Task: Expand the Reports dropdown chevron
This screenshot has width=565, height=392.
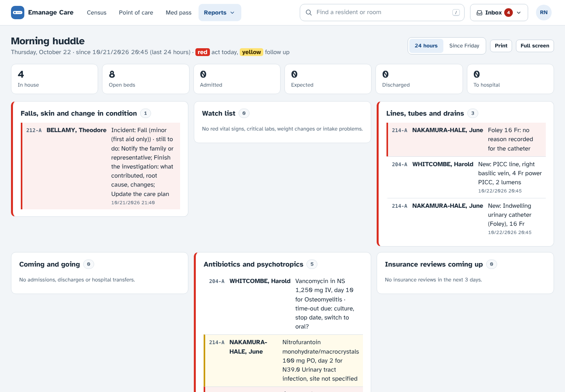Action: pyautogui.click(x=232, y=13)
